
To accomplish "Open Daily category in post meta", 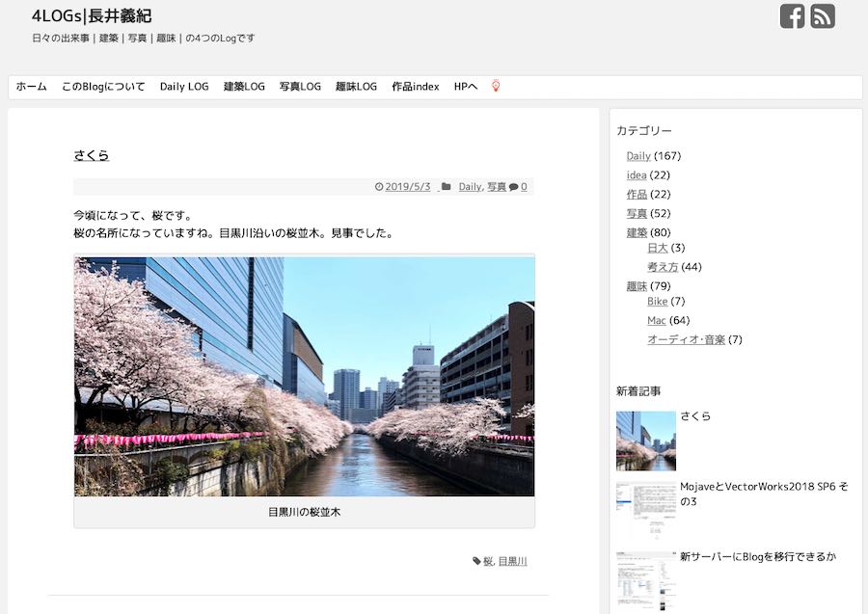I will click(470, 187).
